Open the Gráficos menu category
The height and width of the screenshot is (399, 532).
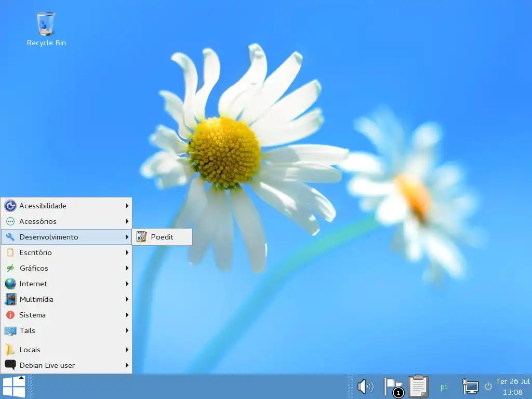point(66,268)
